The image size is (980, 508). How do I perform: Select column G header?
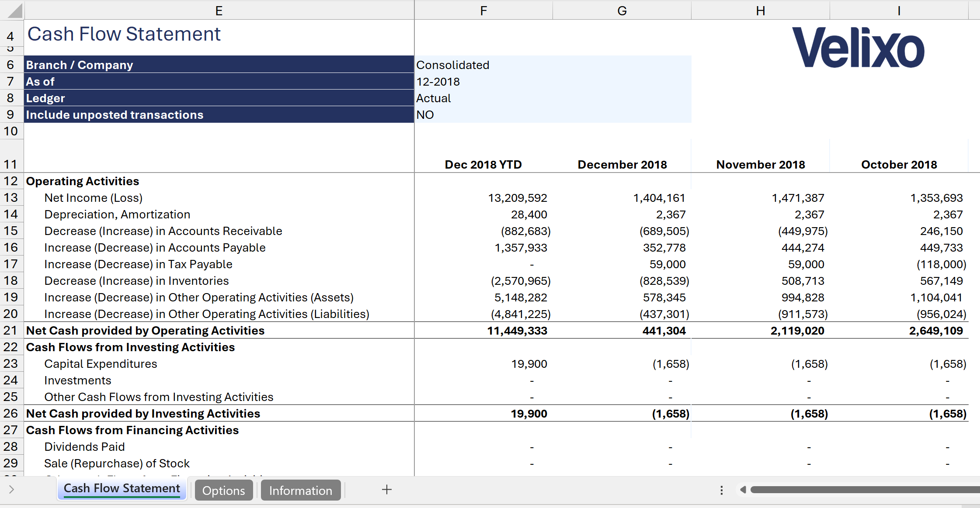tap(622, 10)
